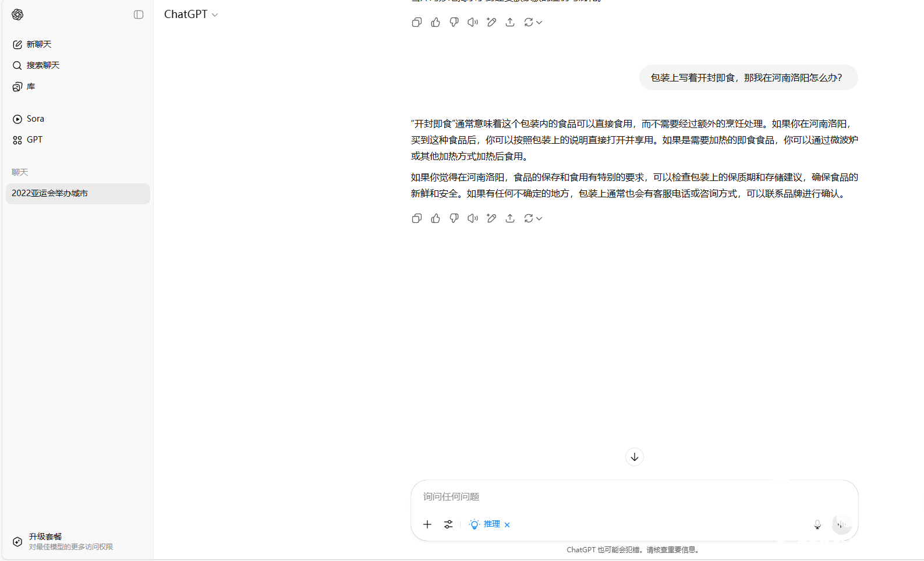Thumbs down the last response
Image resolution: width=924 pixels, height=561 pixels.
[454, 218]
